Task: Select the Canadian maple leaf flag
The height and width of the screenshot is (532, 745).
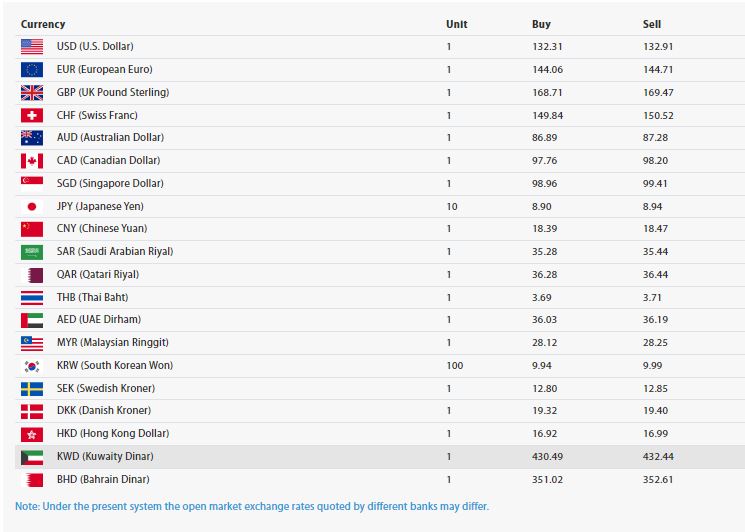Action: (32, 160)
